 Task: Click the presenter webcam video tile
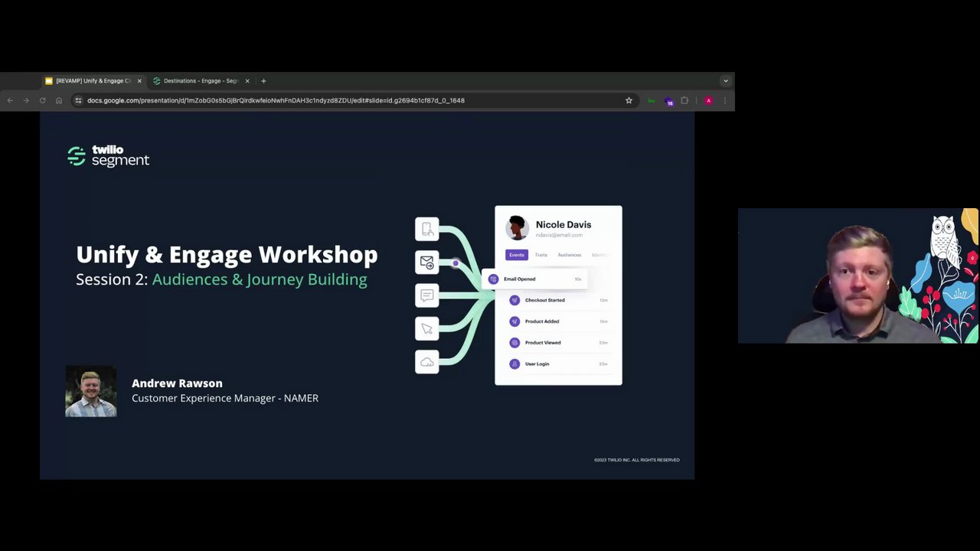coord(858,275)
